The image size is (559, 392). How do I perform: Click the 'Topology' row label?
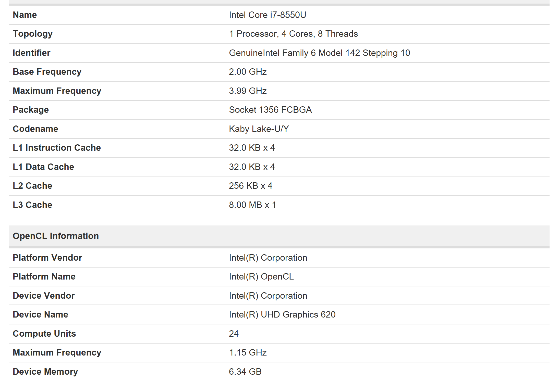tap(33, 34)
